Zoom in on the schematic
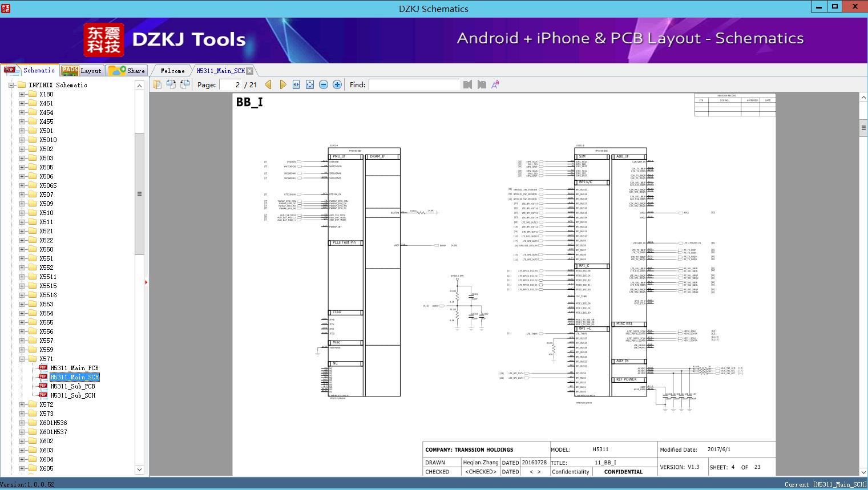868x490 pixels. (337, 84)
